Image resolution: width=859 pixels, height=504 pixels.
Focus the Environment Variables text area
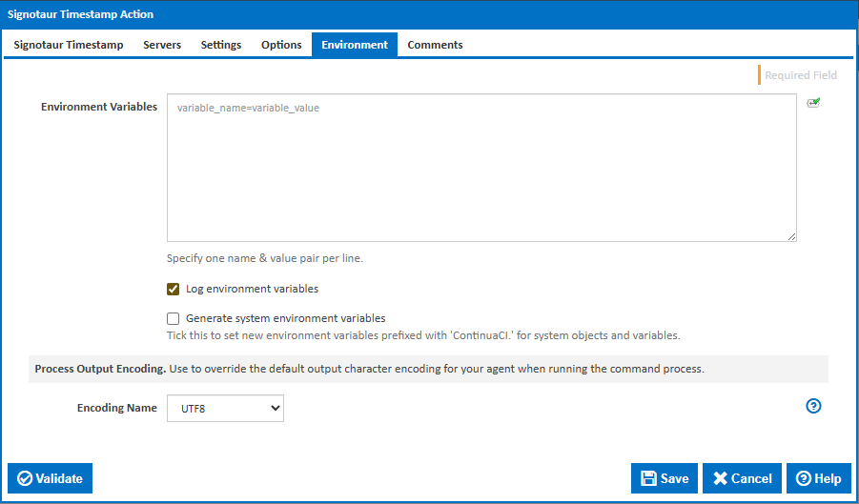coord(481,168)
